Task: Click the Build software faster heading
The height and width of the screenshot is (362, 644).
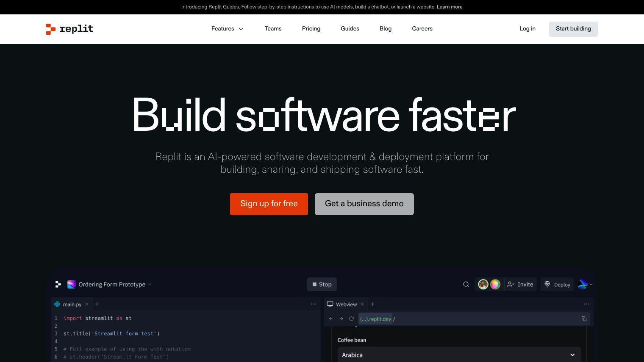Action: coord(324,116)
